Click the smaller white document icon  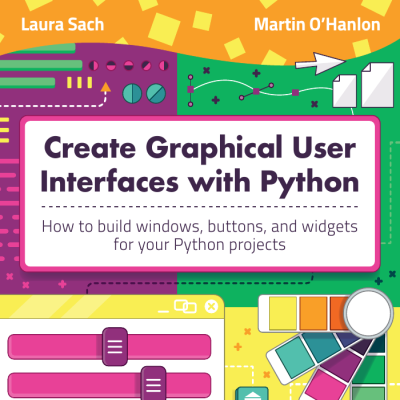pyautogui.click(x=345, y=91)
